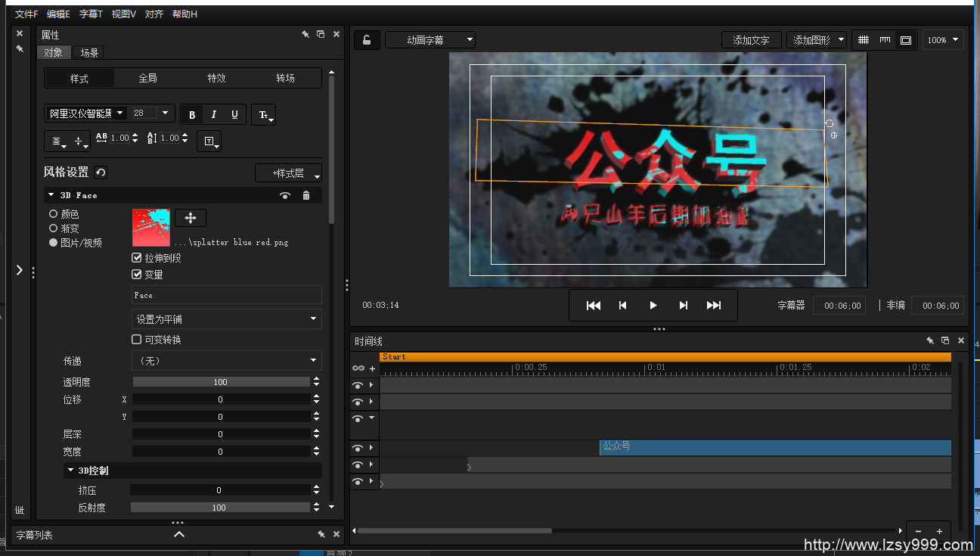Open the 设置为平铺 dropdown
This screenshot has height=556, width=980.
point(226,319)
